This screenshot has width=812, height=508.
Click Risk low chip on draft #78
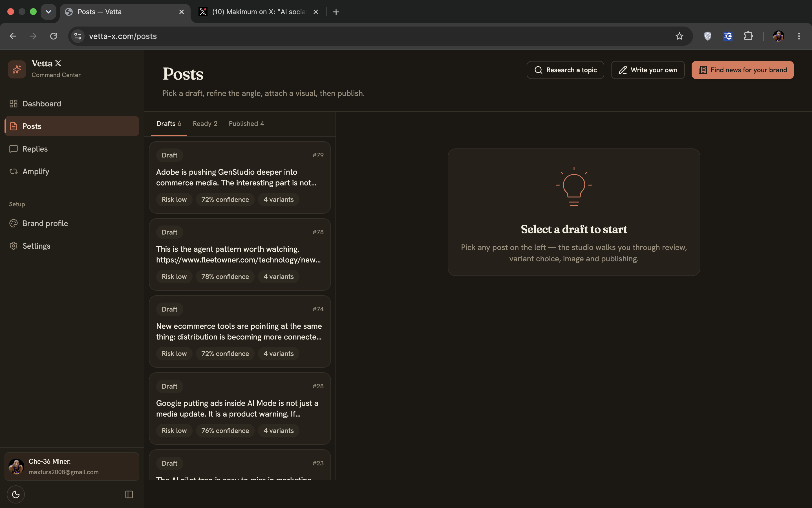[x=174, y=277]
